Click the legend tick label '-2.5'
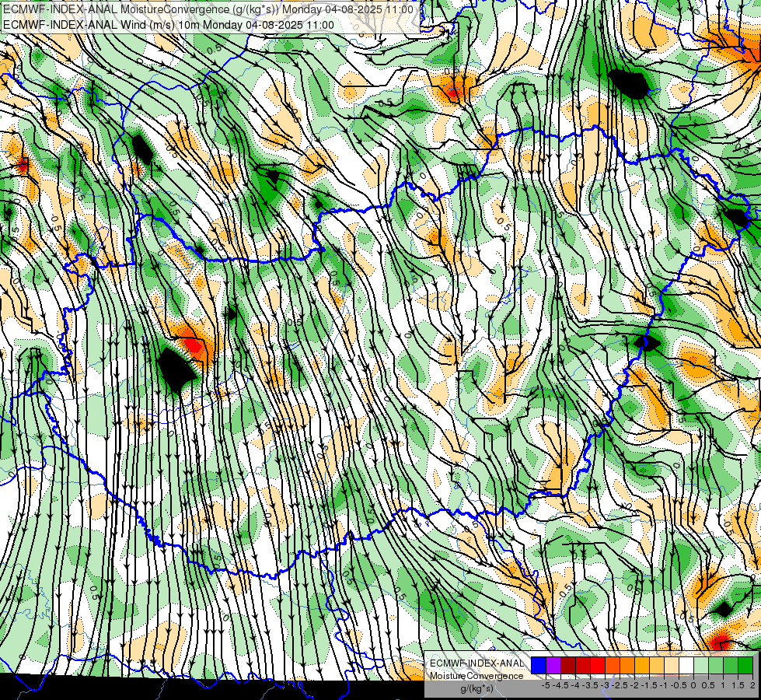The width and height of the screenshot is (761, 700). (x=620, y=685)
